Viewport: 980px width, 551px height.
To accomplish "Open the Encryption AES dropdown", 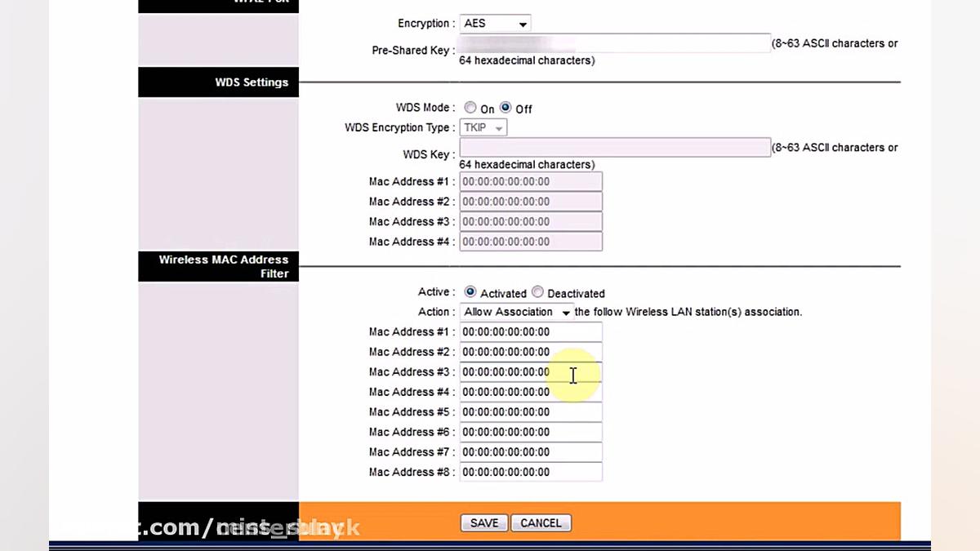I will tap(495, 24).
